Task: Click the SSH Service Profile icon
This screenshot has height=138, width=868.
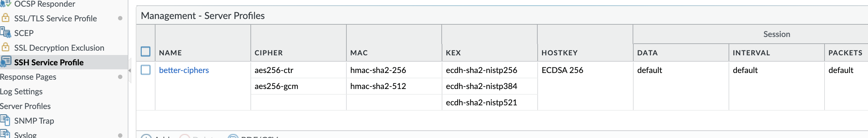Action: point(5,62)
